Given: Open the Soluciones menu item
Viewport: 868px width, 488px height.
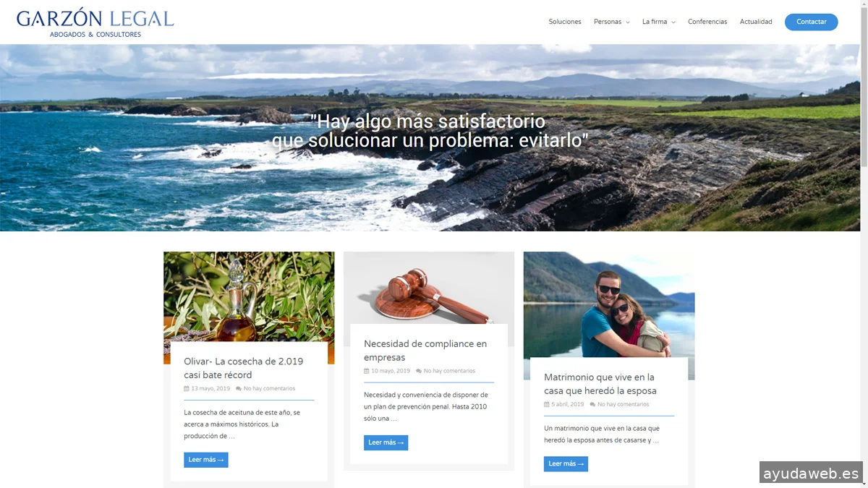Looking at the screenshot, I should click(x=565, y=22).
